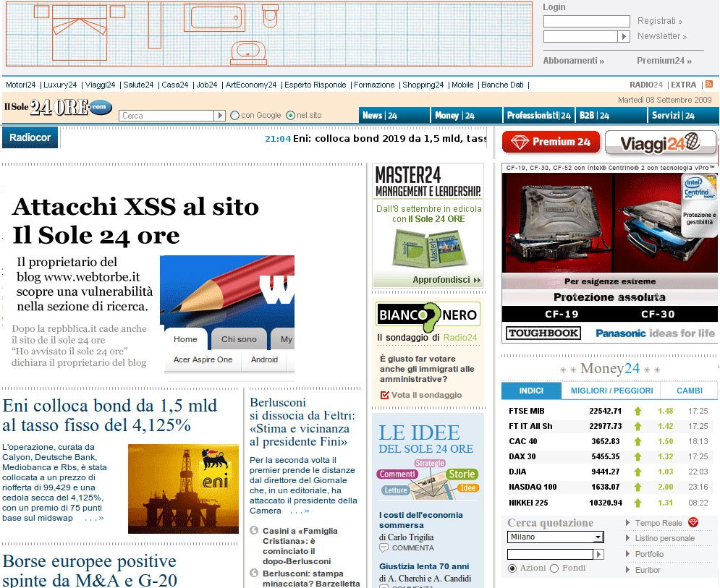Submit login with the arrow button
720x588 pixels.
pos(624,36)
